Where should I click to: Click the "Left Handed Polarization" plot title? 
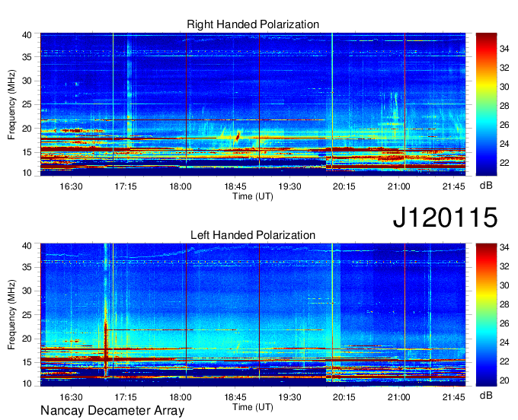pyautogui.click(x=253, y=235)
